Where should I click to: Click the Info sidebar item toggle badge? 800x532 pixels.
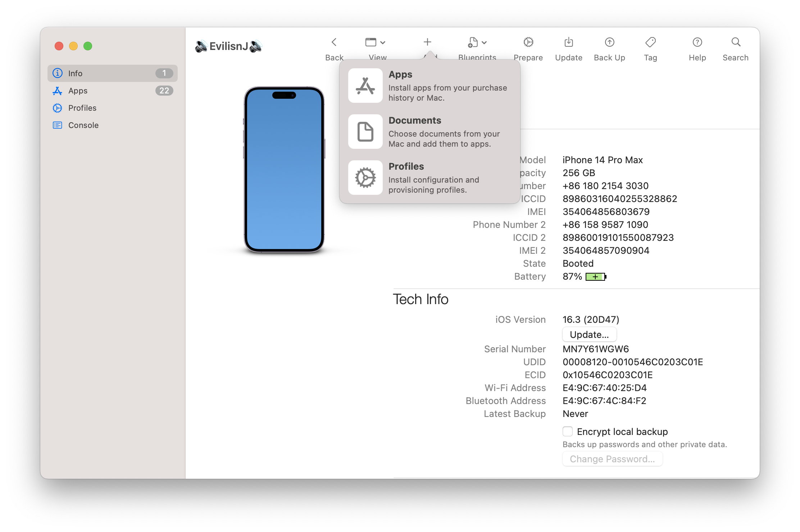click(x=164, y=73)
